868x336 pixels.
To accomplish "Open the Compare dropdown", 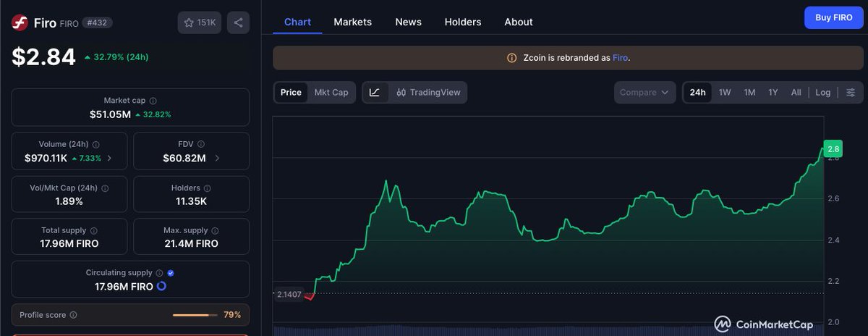I will [644, 92].
